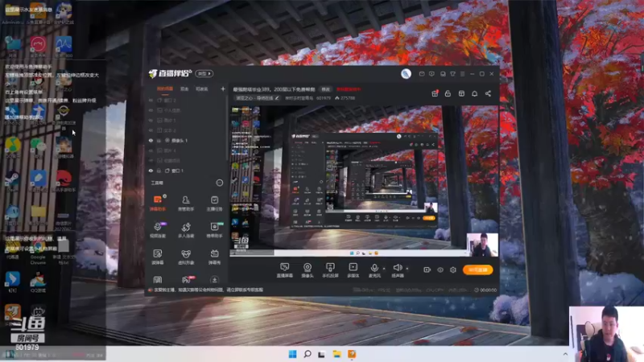Screen dimensions: 644x362
Task: Open the hamburger menu in title bar
Action: point(462,74)
